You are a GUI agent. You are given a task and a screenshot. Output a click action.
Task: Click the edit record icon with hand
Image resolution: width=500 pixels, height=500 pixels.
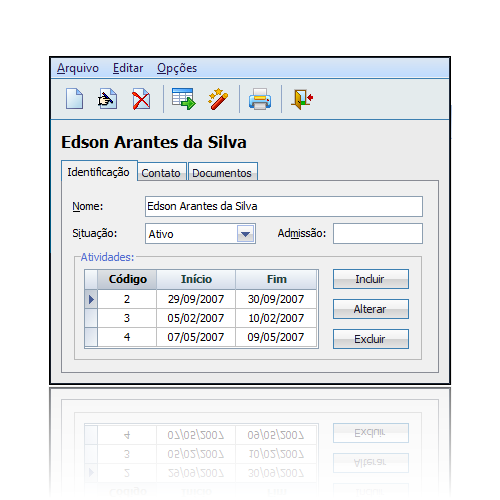click(x=107, y=99)
